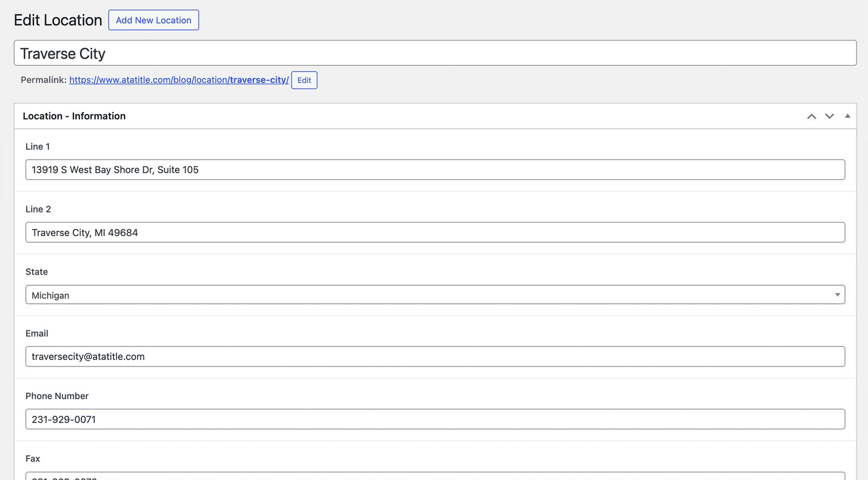Image resolution: width=868 pixels, height=480 pixels.
Task: Open the traverse-city permalink URL
Action: pyautogui.click(x=178, y=80)
